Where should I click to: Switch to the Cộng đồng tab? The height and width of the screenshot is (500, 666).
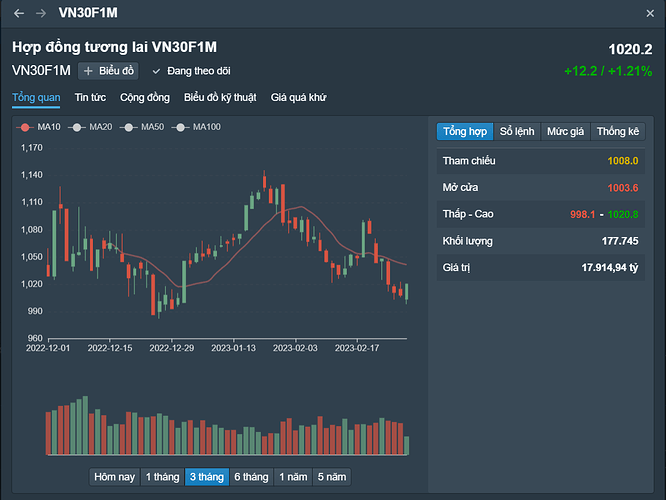tap(144, 98)
